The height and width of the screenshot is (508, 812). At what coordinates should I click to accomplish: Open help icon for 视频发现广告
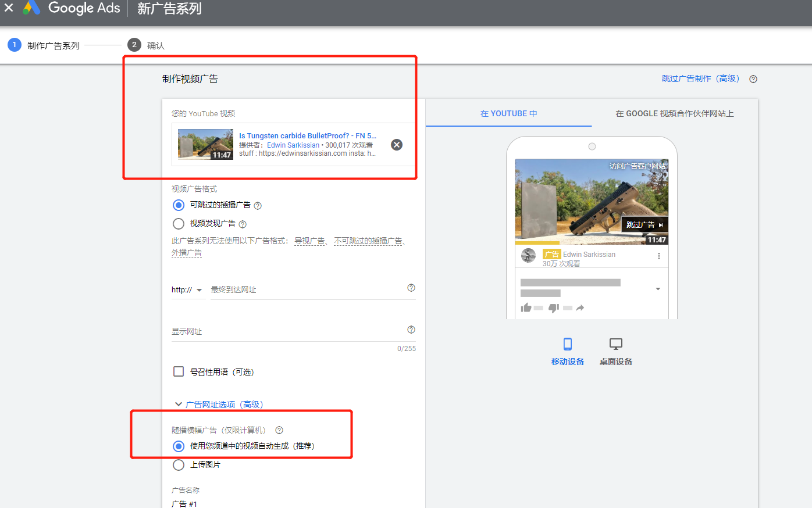click(x=243, y=224)
